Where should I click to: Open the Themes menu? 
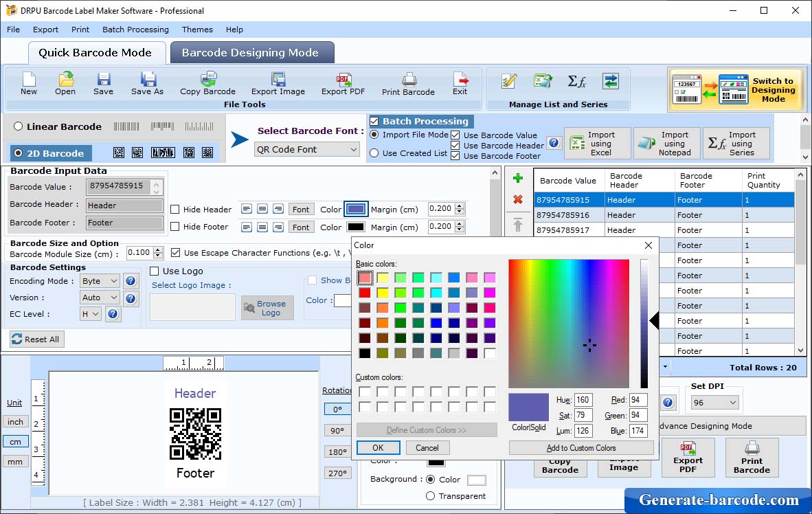point(197,30)
